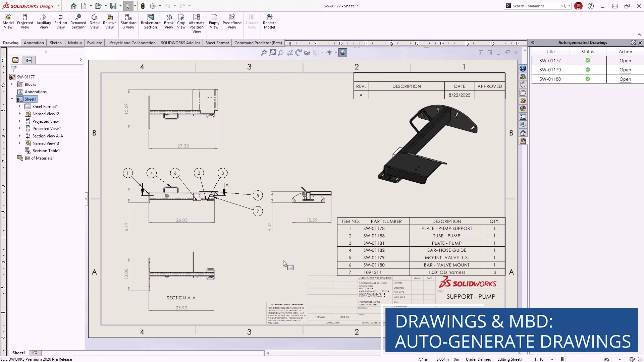This screenshot has height=362, width=644.
Task: Switch to the Annotation tab
Action: point(34,43)
